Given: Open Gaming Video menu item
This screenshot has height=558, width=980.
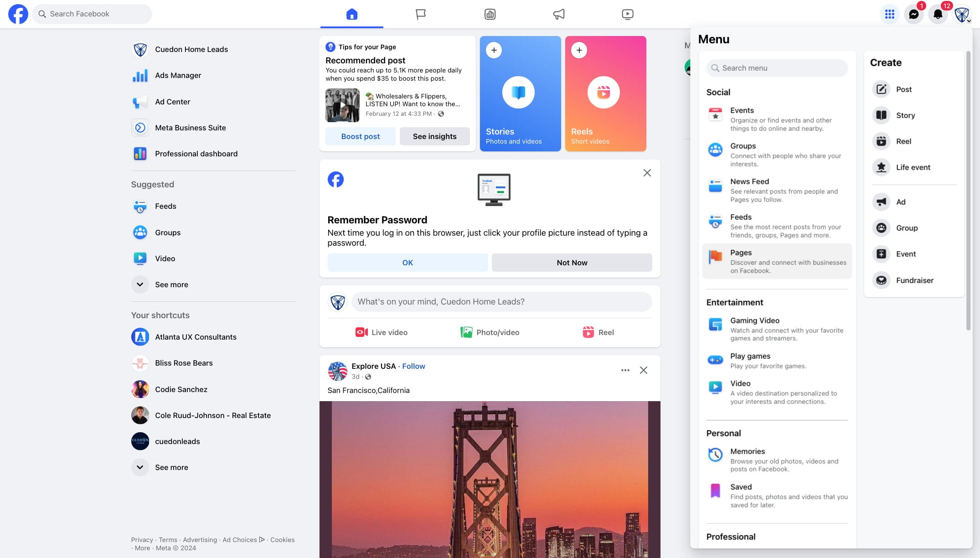Looking at the screenshot, I should (777, 329).
